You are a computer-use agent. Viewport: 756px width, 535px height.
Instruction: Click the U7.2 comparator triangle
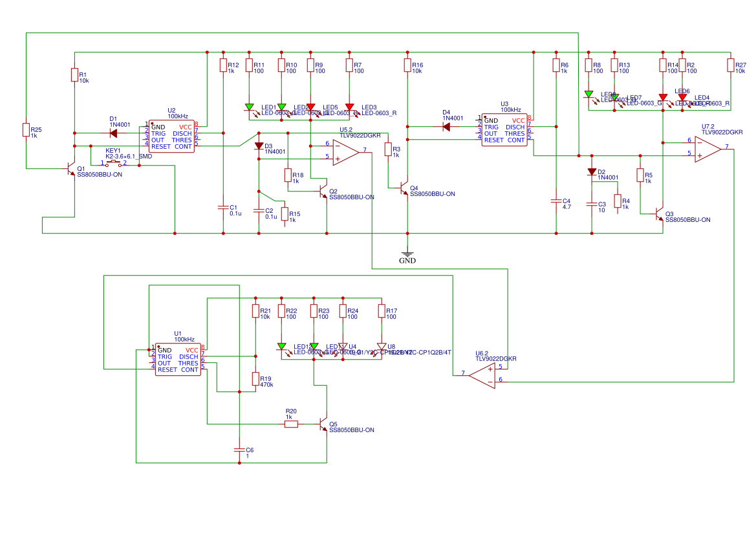click(707, 149)
